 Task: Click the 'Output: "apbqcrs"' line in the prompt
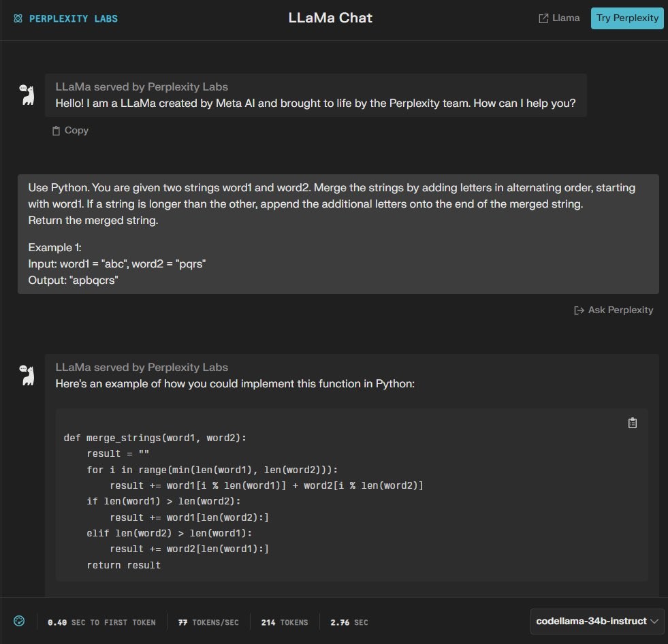click(74, 280)
